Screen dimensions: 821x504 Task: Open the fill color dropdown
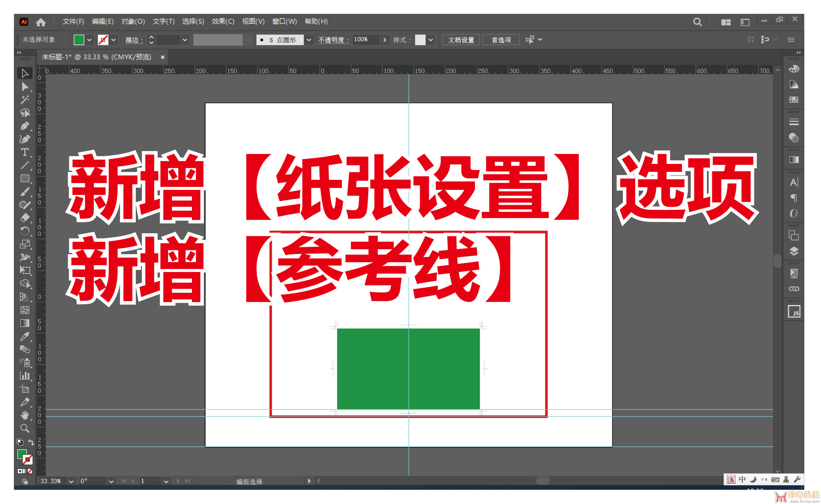89,40
